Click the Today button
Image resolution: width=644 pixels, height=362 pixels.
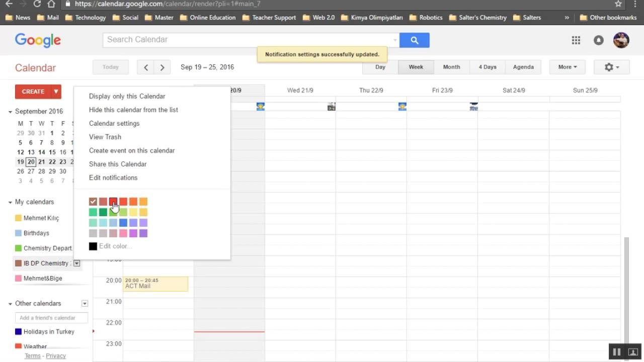point(111,67)
